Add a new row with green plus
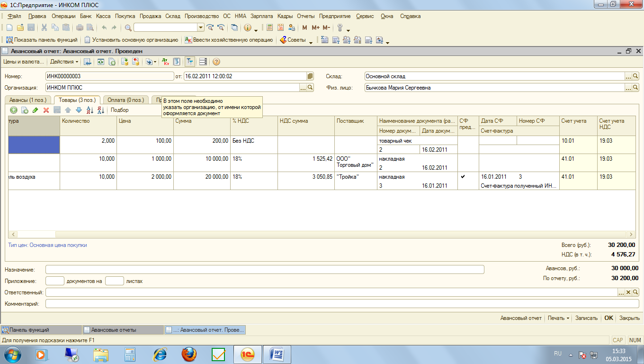This screenshot has width=644, height=364. (x=14, y=110)
